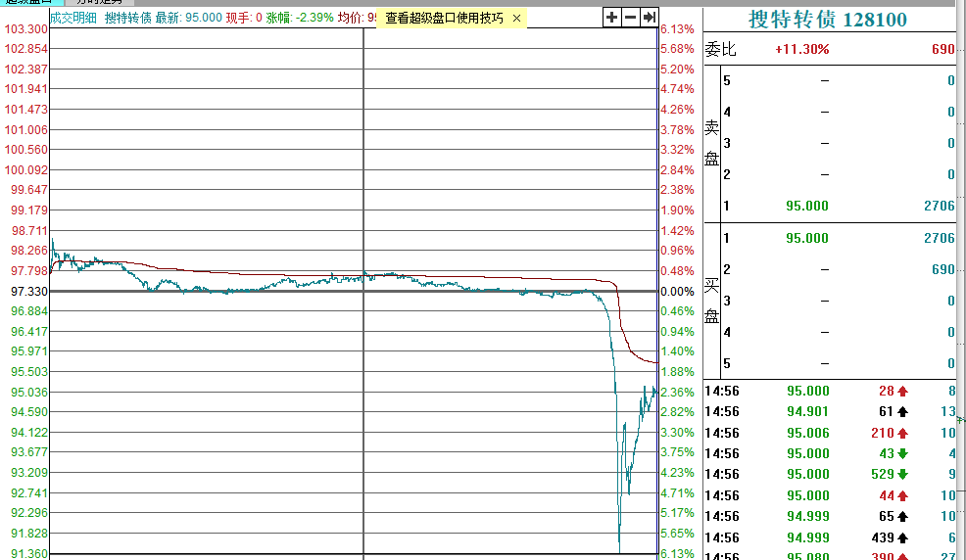The height and width of the screenshot is (560, 966).
Task: Select buy level 1 price 95.000
Action: click(x=807, y=238)
